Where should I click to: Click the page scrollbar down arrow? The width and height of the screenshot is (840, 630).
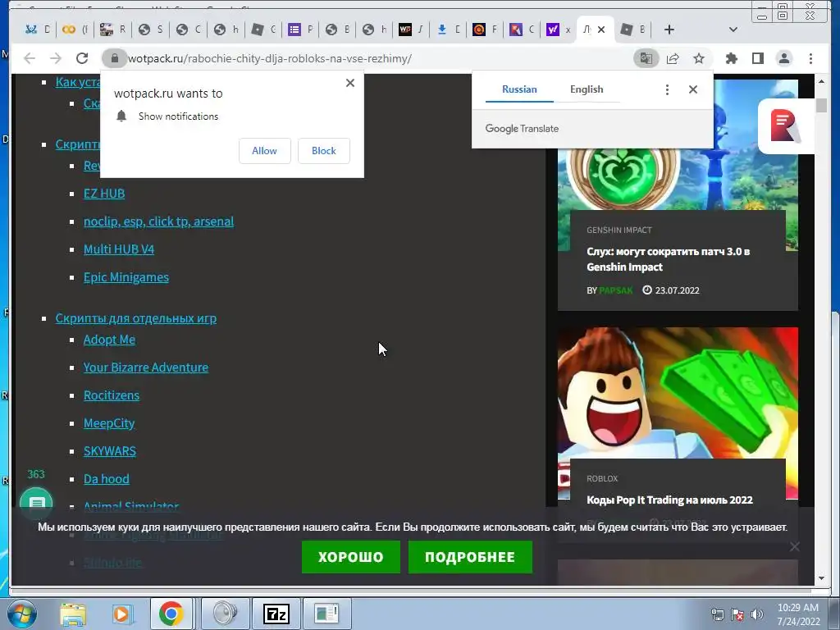[x=821, y=578]
